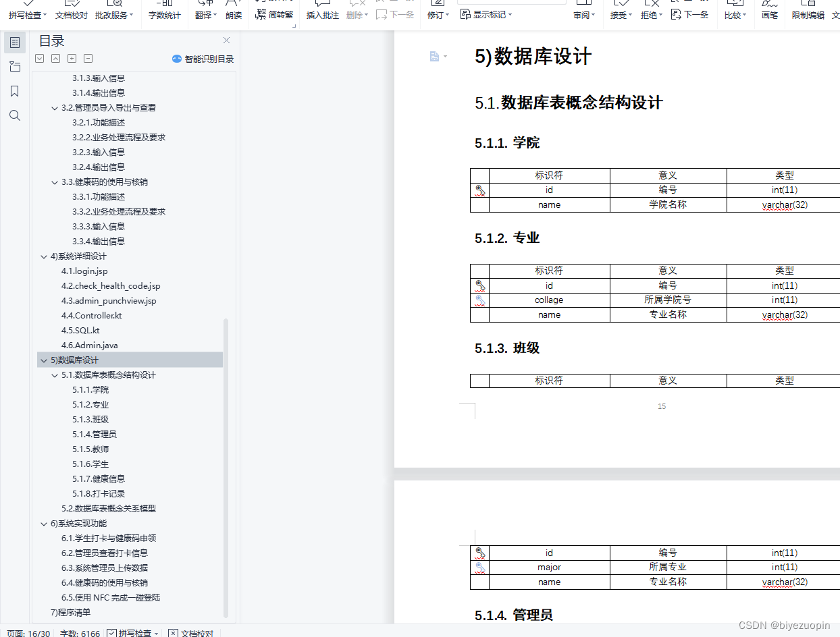
Task: Click the 智能识别目录 button
Action: click(203, 59)
